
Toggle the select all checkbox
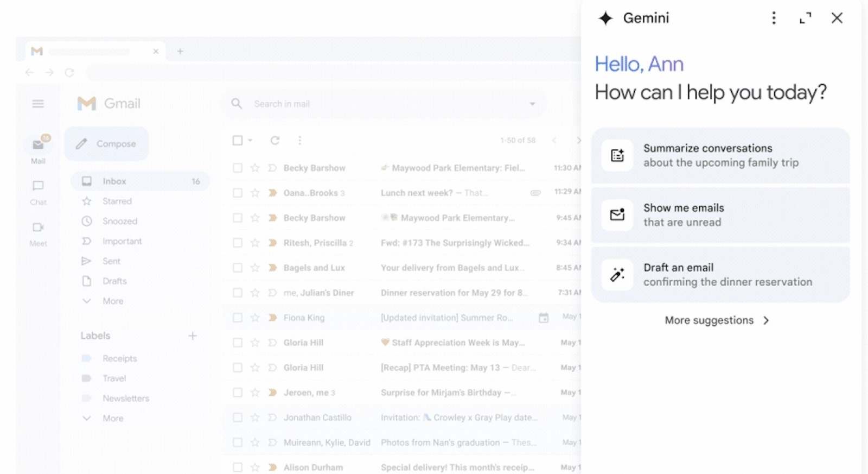click(x=238, y=140)
